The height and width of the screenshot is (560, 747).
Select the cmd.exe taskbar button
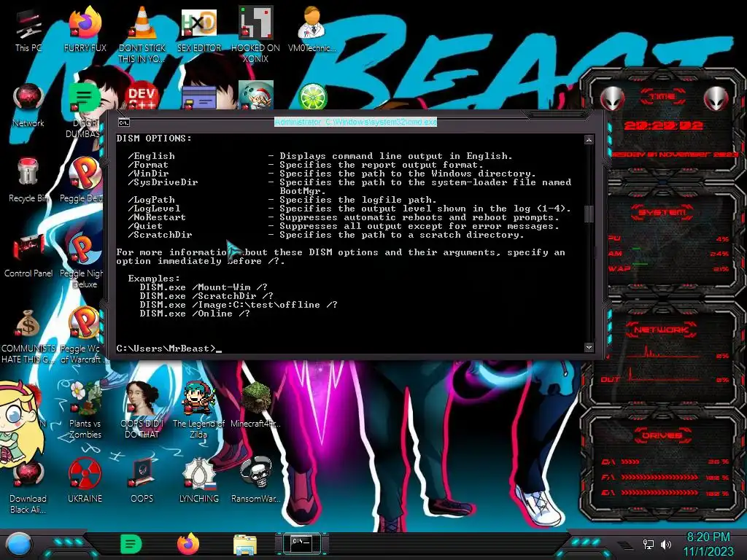[x=301, y=544]
